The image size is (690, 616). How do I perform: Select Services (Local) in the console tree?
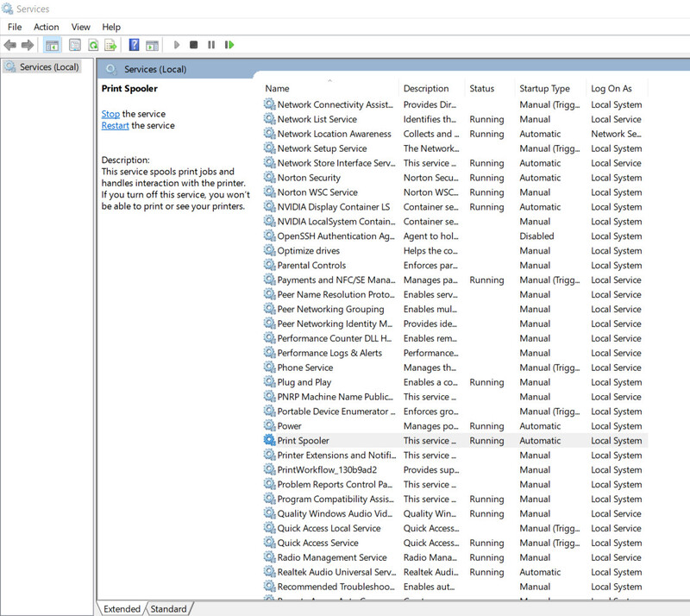[x=42, y=67]
